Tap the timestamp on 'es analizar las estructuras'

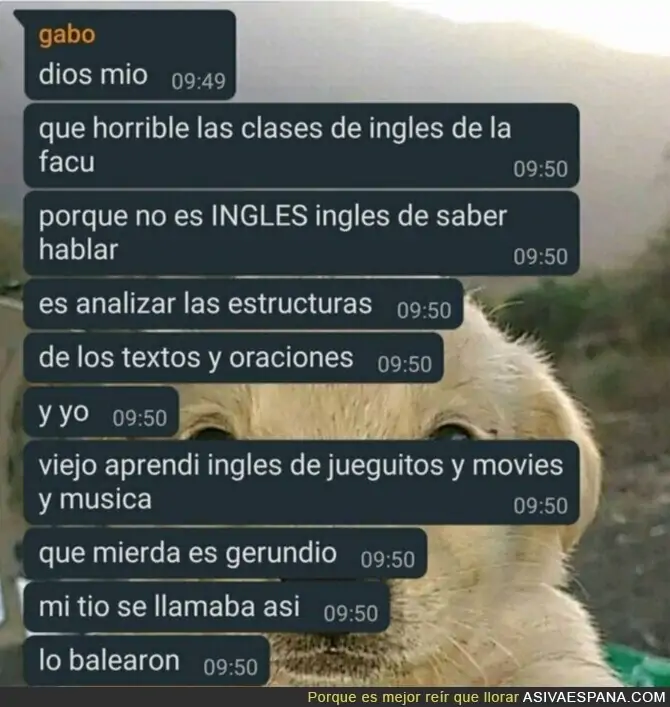point(424,311)
